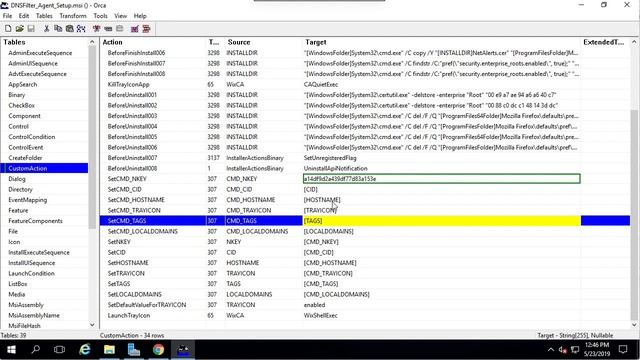Click the taskbar search magnifier
This screenshot has height=360, width=640.
tap(36, 350)
